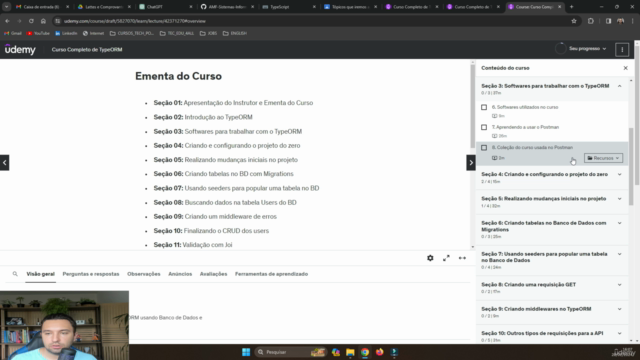The width and height of the screenshot is (640, 360).
Task: Open the Windows Start menu
Action: click(246, 352)
